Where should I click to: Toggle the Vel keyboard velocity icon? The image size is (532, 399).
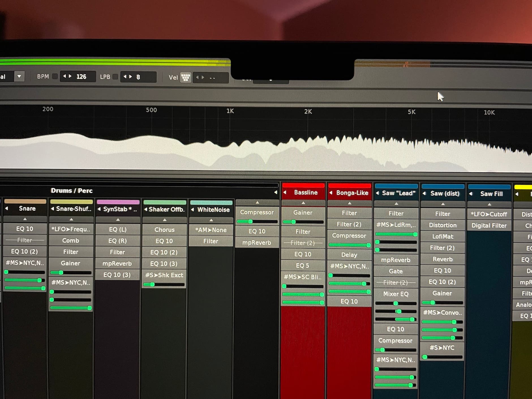pos(186,77)
